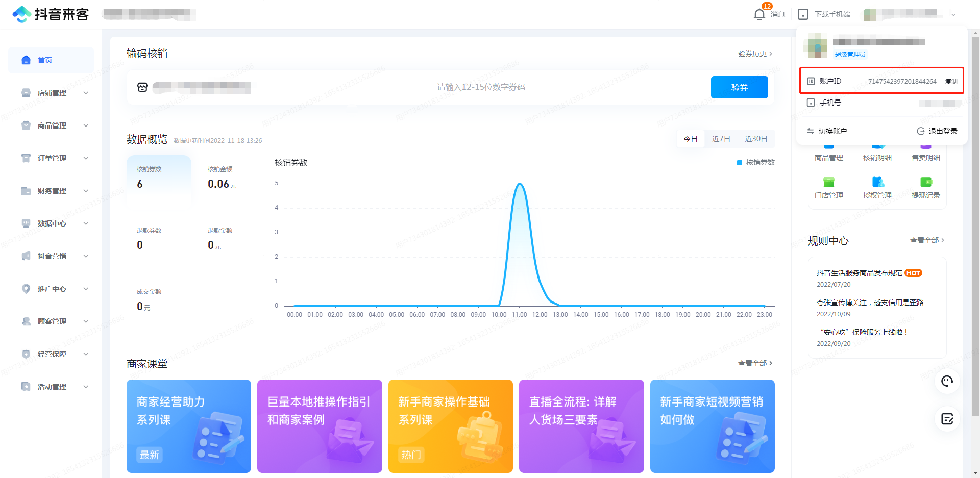The width and height of the screenshot is (980, 478).
Task: Expand 财务管理 menu chevron
Action: (x=86, y=191)
